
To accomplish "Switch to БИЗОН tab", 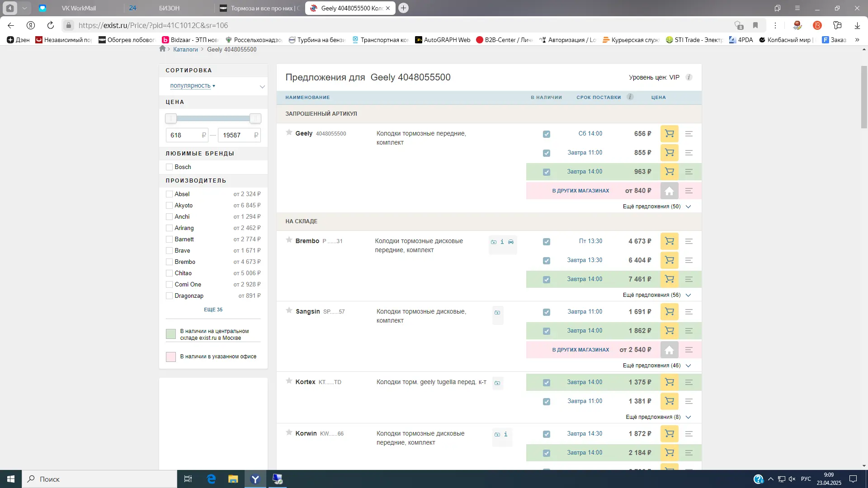I will [169, 8].
